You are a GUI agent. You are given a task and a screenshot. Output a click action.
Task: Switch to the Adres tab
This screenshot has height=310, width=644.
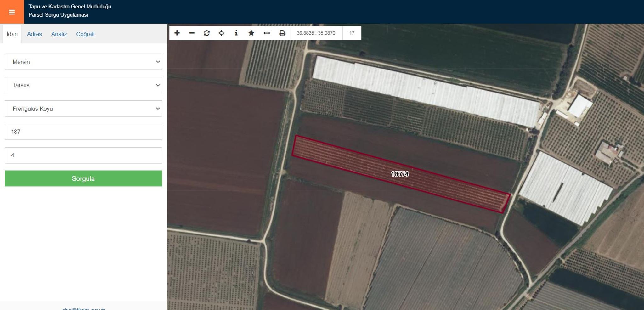click(34, 34)
